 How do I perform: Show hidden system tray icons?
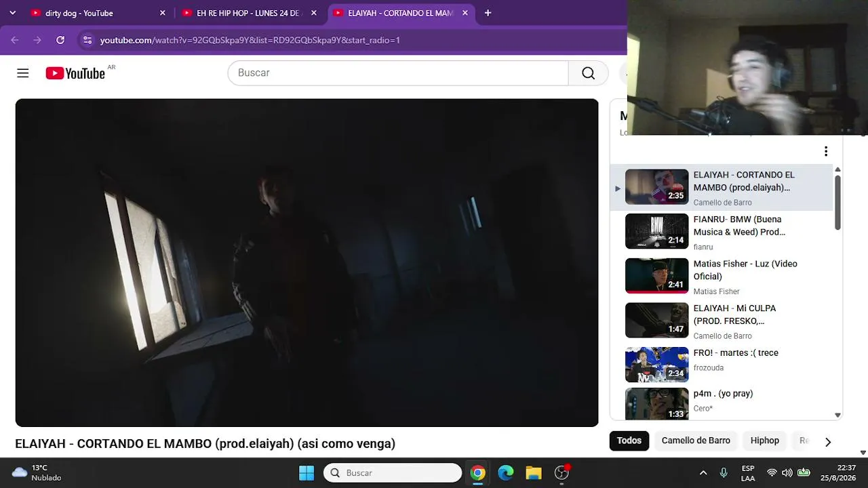(x=703, y=473)
